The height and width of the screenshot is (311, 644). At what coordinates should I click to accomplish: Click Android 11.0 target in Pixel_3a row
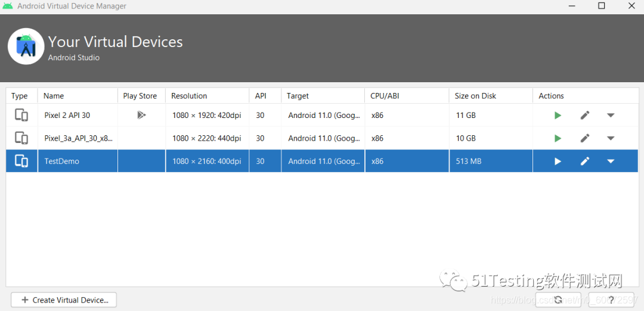pyautogui.click(x=324, y=138)
